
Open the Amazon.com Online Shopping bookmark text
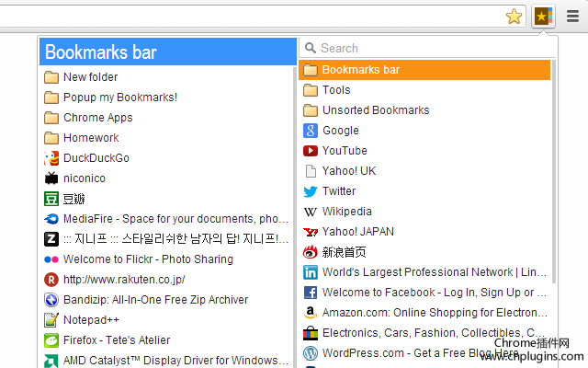click(435, 313)
